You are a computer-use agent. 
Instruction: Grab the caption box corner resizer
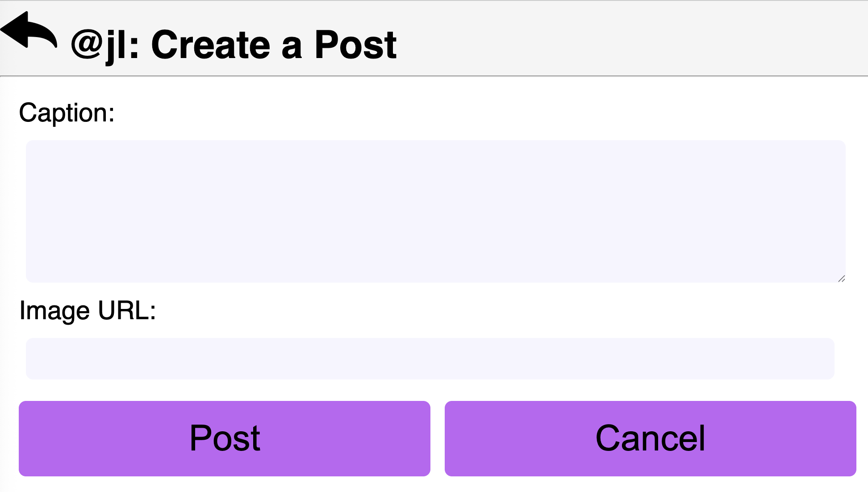tap(841, 279)
